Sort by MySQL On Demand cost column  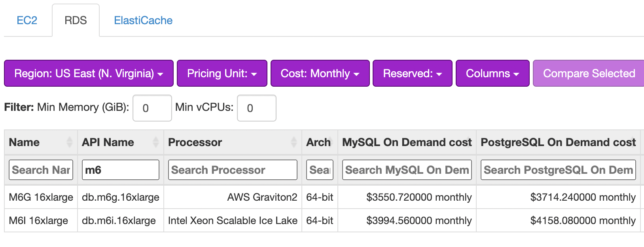tap(407, 142)
